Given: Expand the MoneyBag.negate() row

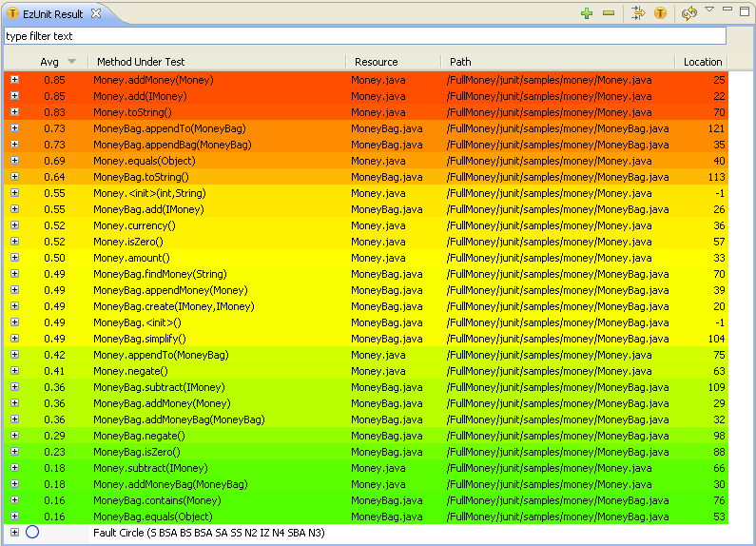Looking at the screenshot, I should coord(15,435).
